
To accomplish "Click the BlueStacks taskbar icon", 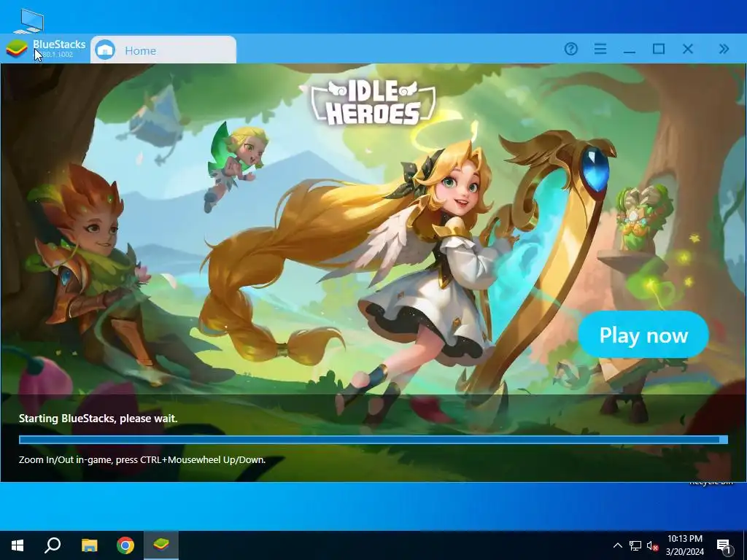I will 161,545.
